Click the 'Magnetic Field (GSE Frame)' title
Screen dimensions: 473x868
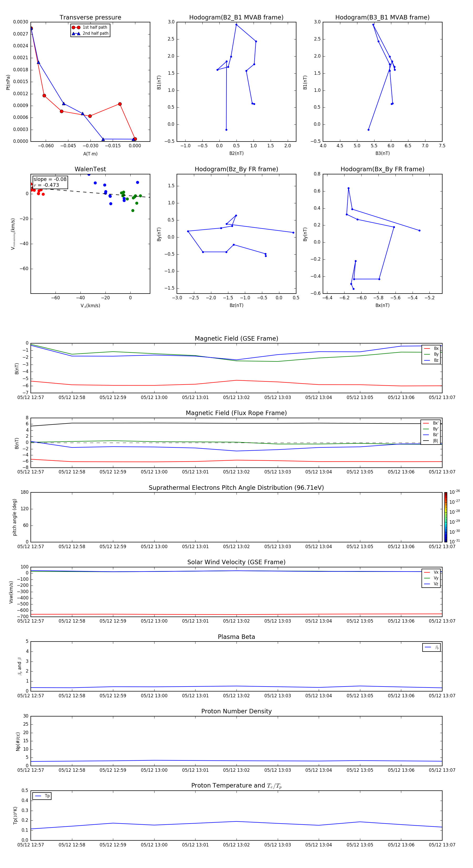[236, 339]
